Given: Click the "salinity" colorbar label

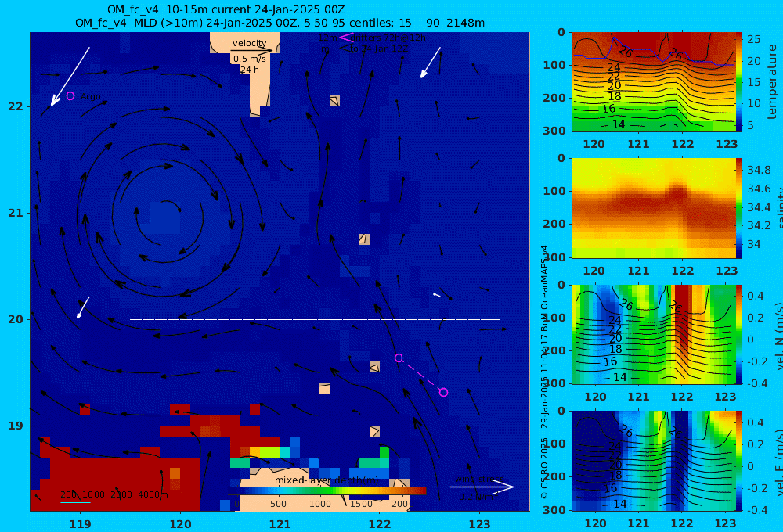Looking at the screenshot, I should pyautogui.click(x=778, y=208).
